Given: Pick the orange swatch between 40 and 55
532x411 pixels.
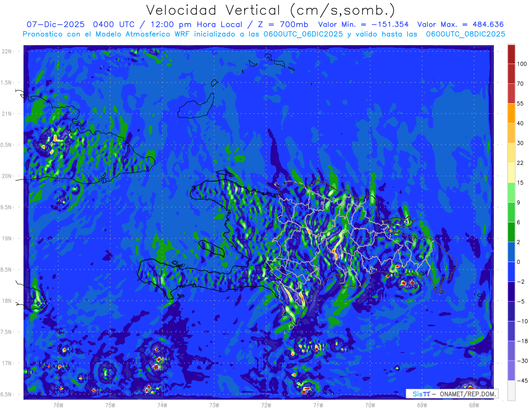Looking at the screenshot, I should point(511,113).
